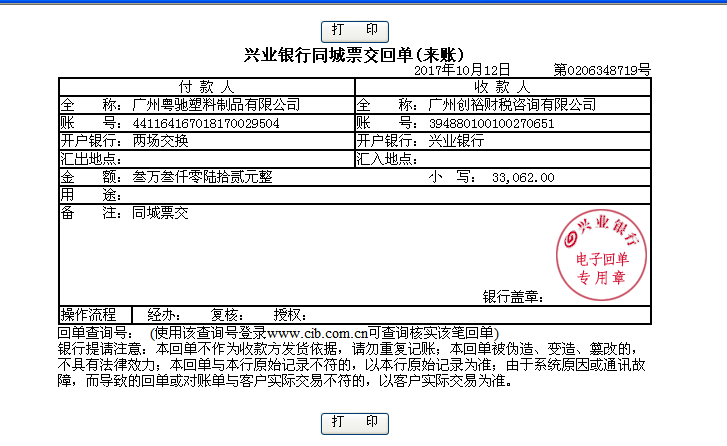Select payee account 394880100100270651
Viewport: 727px width, 446px height.
(x=491, y=123)
